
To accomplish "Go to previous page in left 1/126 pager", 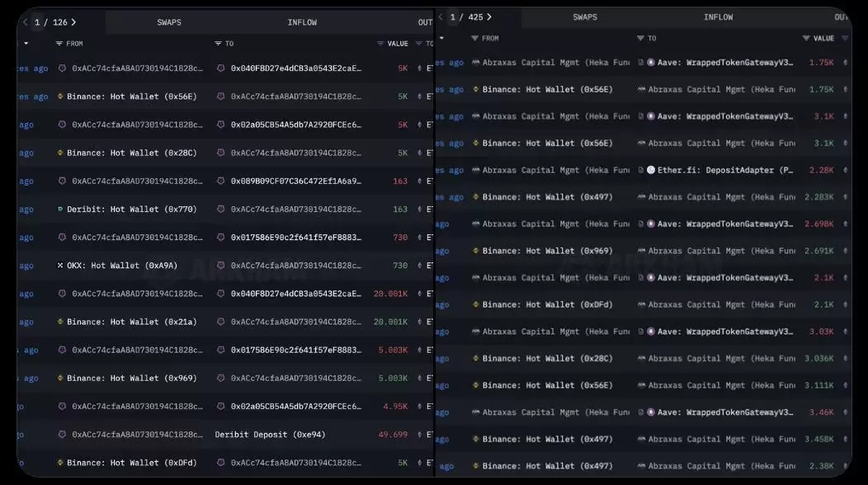I will [x=25, y=22].
